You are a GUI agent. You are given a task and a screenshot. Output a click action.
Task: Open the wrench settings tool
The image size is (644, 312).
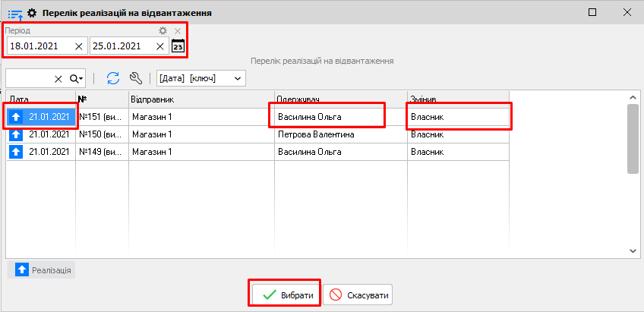click(136, 78)
